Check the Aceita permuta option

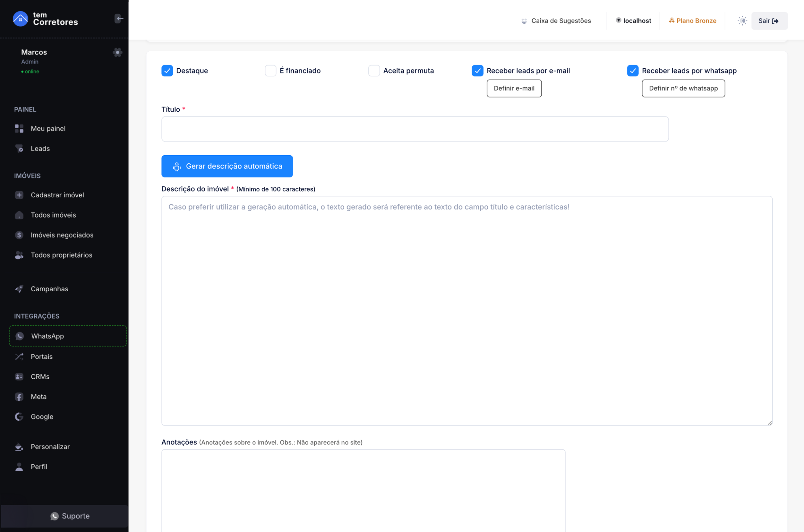374,71
